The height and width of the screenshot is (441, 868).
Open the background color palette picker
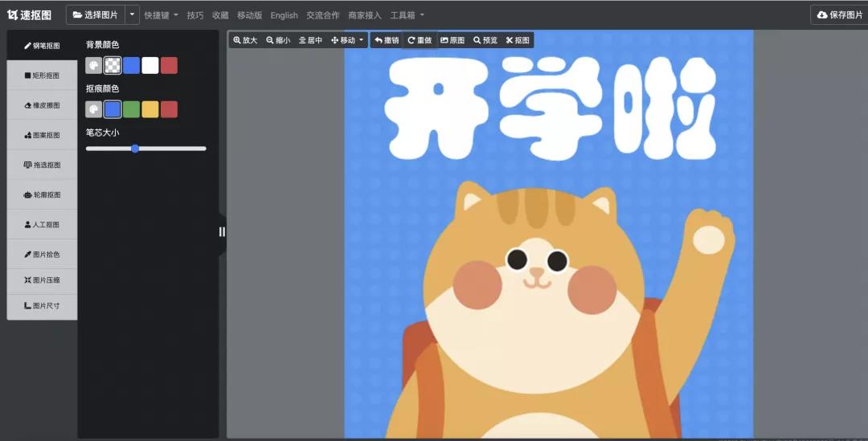coord(94,65)
